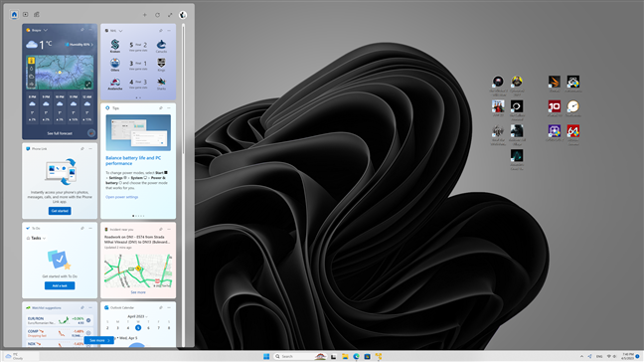Click See full forecast link
Viewport: 644px width, 362px height.
(60, 133)
